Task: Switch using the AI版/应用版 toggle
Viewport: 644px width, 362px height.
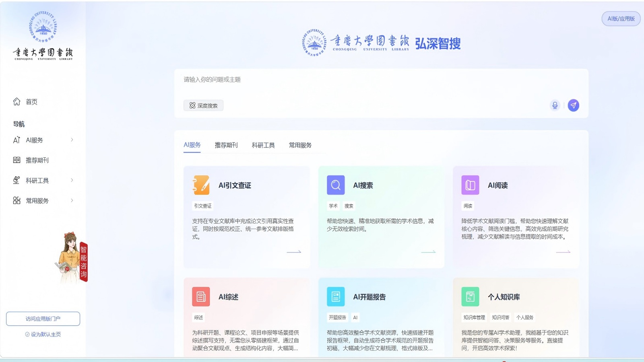Action: pyautogui.click(x=621, y=19)
